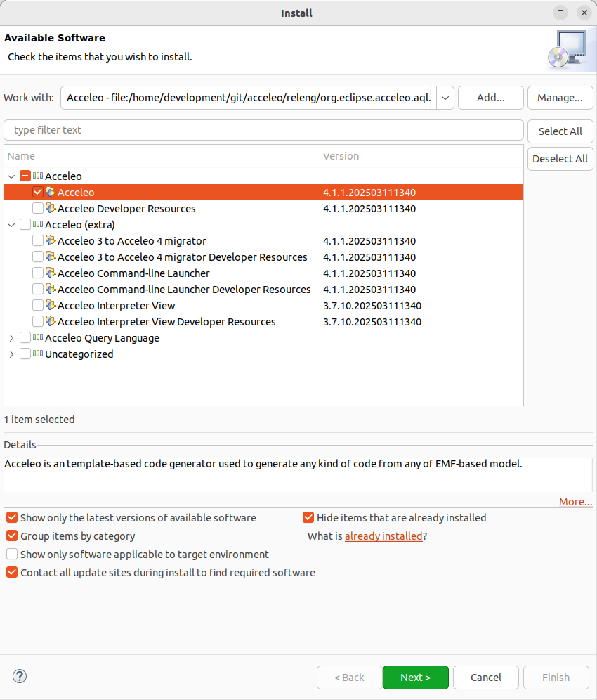Click the Next button
The image size is (597, 700).
415,678
